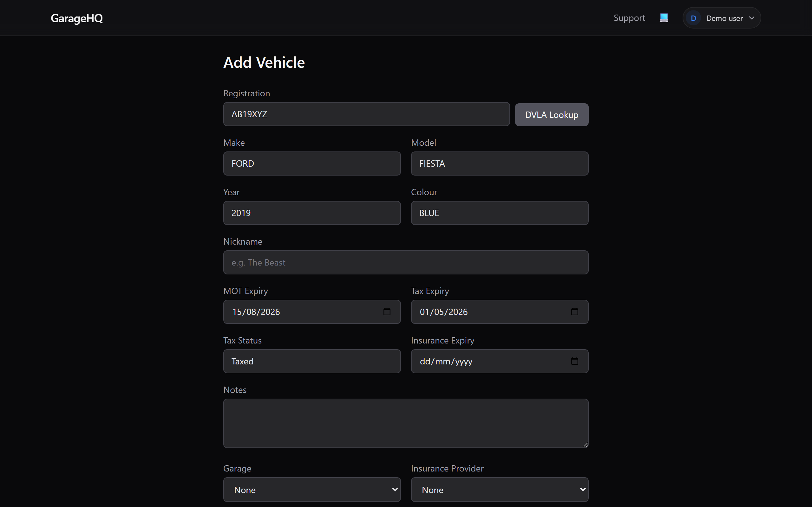
Task: Click the Add Vehicle page heading
Action: tap(264, 62)
